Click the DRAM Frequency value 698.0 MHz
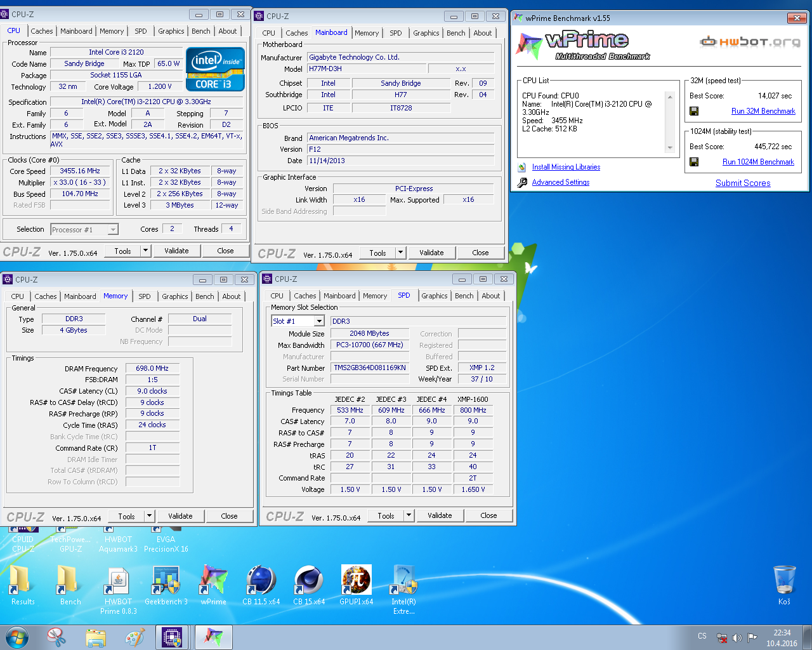Viewport: 812px width, 650px height. (x=152, y=368)
